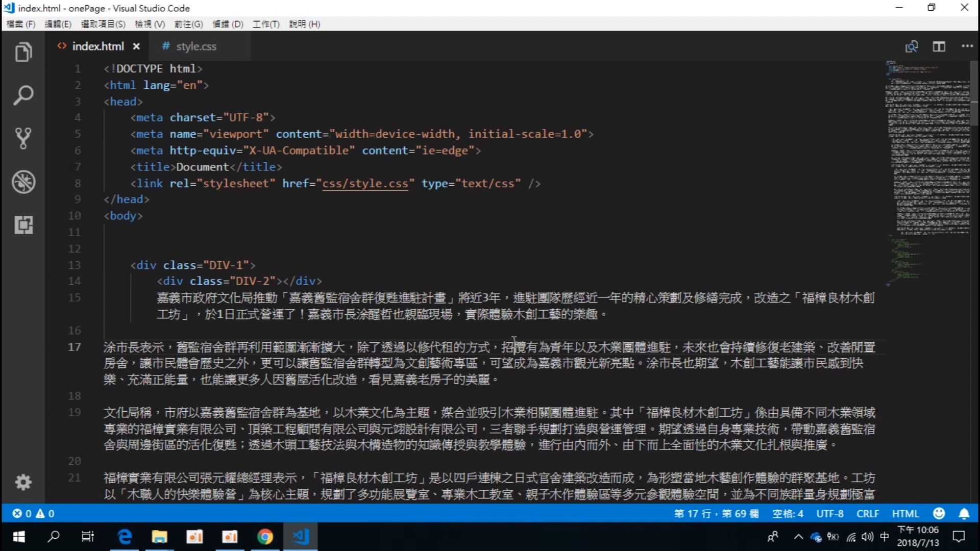The width and height of the screenshot is (980, 551).
Task: Open css/style.css link in code
Action: coord(365,183)
